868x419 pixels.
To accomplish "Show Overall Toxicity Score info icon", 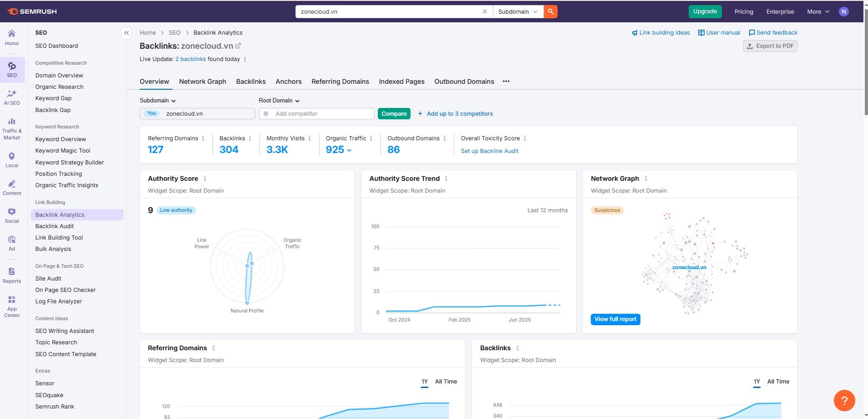I will point(525,138).
